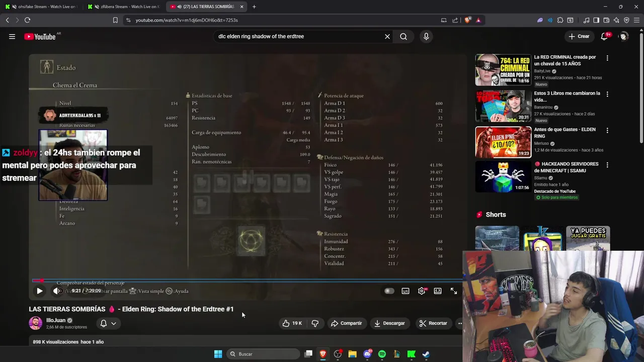This screenshot has width=644, height=362.
Task: Open YouTube notifications bell with 9+ badge
Action: pos(604,36)
